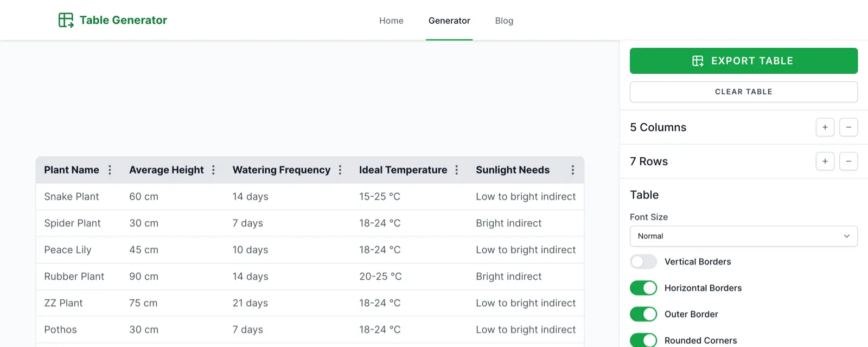Go to the Home tab
The height and width of the screenshot is (347, 868).
point(391,21)
